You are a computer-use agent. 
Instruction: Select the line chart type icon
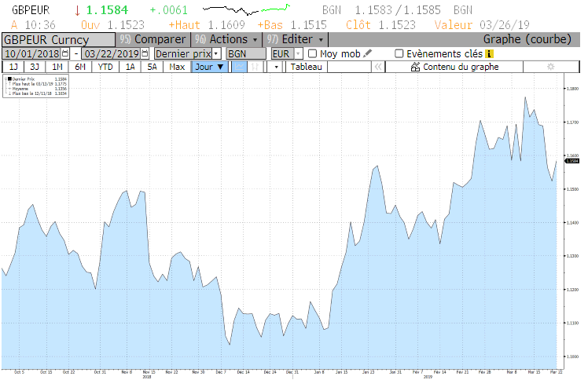pos(239,67)
